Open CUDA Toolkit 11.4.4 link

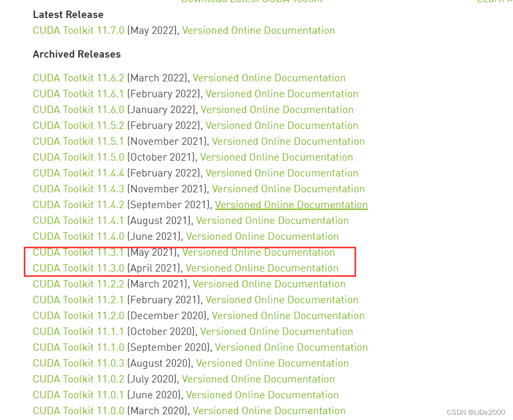(79, 173)
